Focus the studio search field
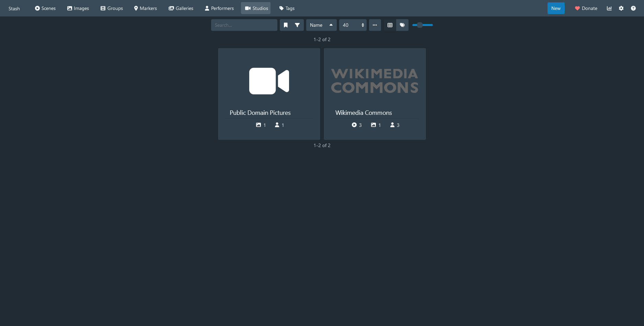This screenshot has height=326, width=644. (244, 25)
